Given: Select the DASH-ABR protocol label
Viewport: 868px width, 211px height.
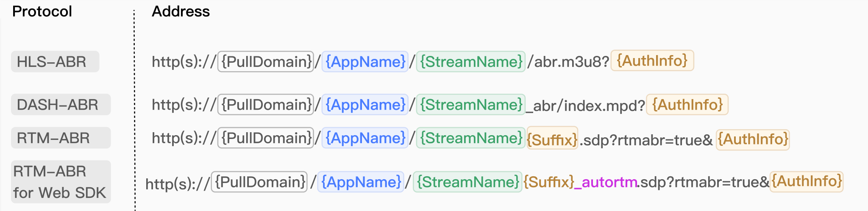Looking at the screenshot, I should point(61,105).
